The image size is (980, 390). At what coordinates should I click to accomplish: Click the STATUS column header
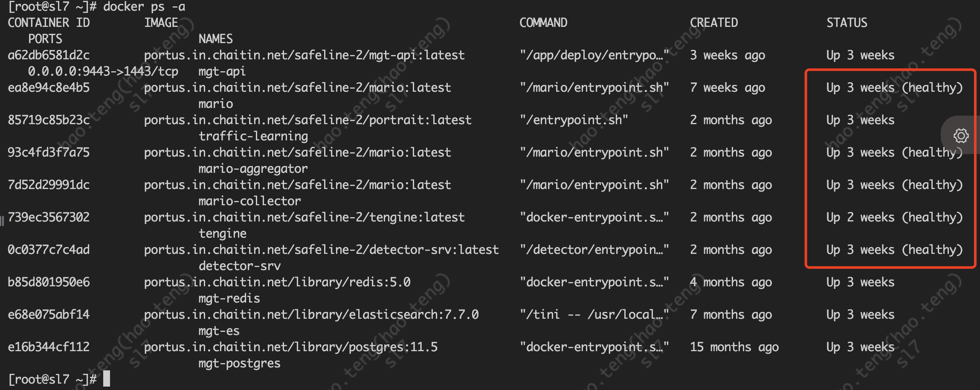click(x=847, y=23)
